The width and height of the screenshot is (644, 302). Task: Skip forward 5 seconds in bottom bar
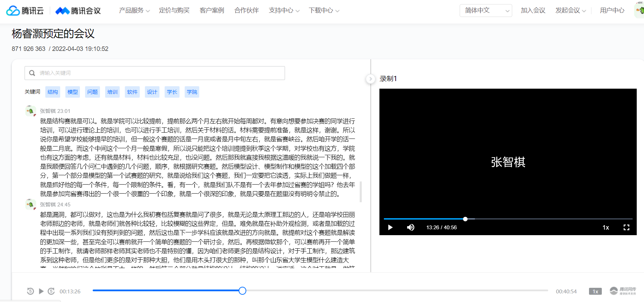[x=51, y=291]
